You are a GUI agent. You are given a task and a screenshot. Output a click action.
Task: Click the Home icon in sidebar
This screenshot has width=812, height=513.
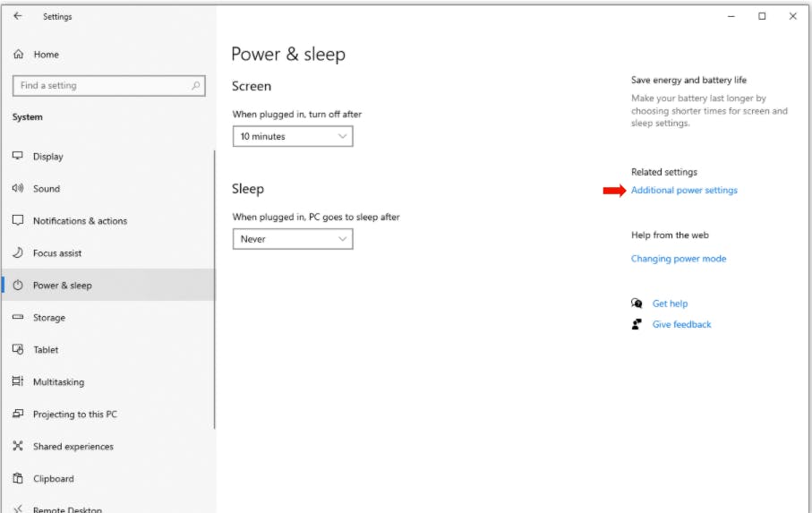(18, 55)
